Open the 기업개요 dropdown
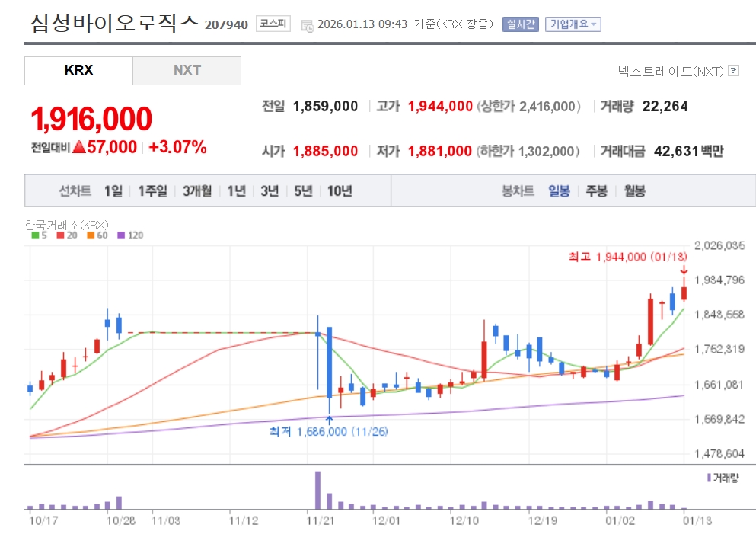756x547 pixels. click(x=573, y=24)
